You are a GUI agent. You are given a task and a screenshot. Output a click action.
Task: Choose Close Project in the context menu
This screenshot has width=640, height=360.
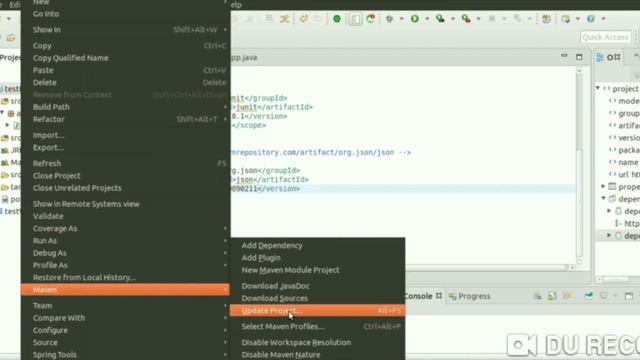click(x=125, y=176)
